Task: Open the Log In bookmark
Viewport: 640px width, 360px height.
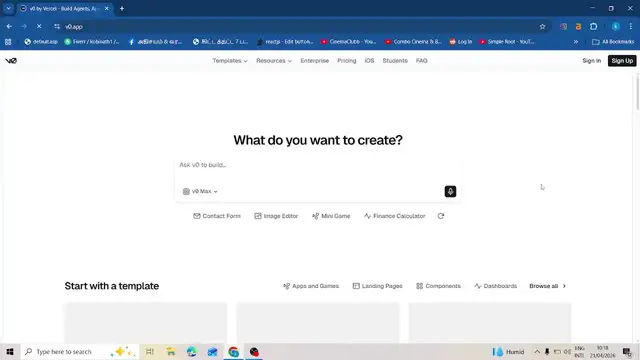Action: click(461, 42)
